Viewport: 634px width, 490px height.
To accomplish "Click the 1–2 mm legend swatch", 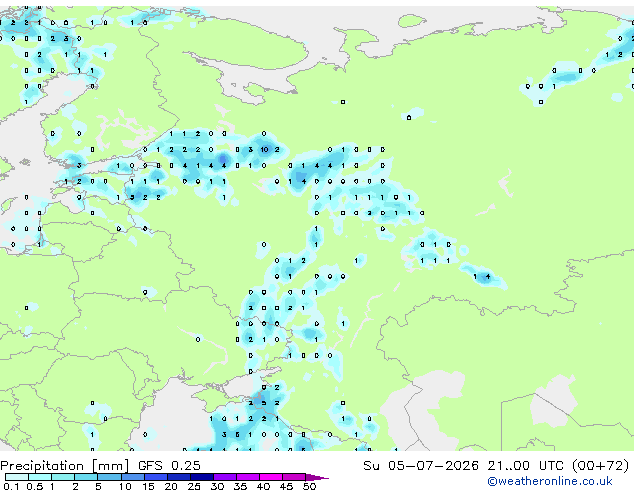I will pos(63,477).
